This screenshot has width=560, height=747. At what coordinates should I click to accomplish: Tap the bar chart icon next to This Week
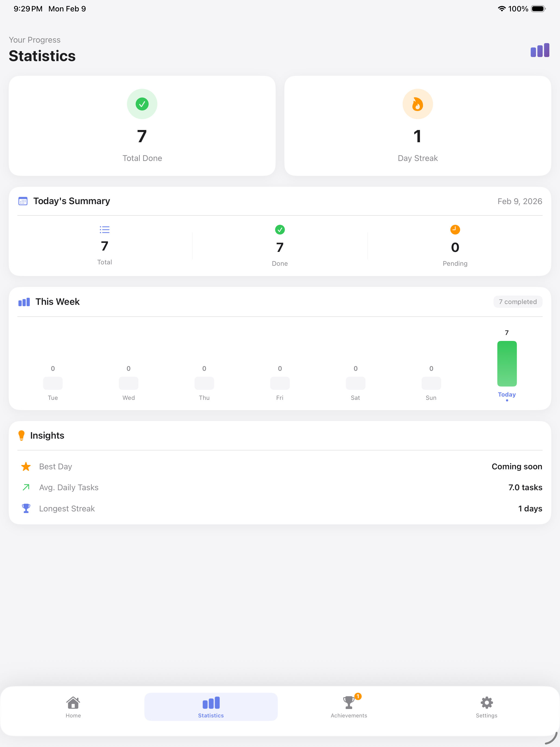(x=24, y=302)
